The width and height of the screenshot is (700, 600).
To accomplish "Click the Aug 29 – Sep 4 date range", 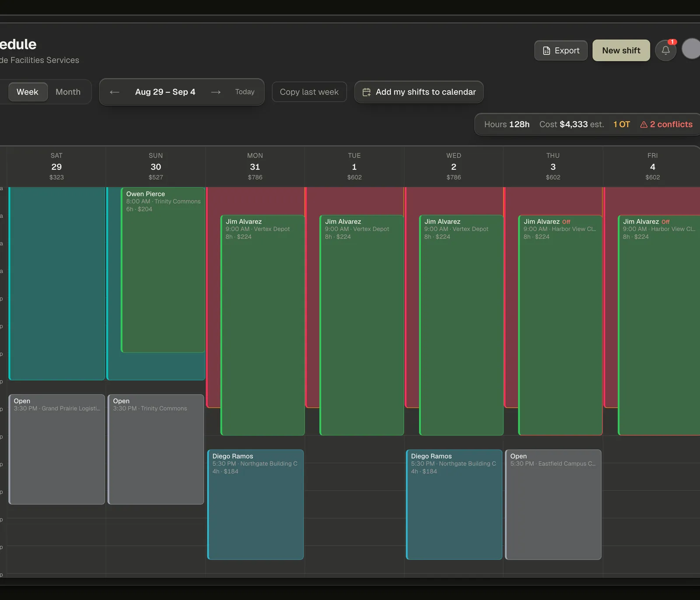I will click(165, 92).
